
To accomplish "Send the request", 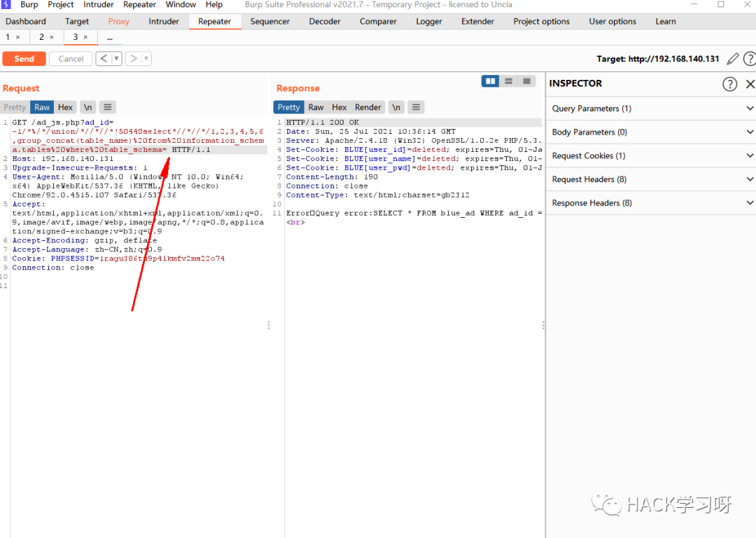I will 24,59.
